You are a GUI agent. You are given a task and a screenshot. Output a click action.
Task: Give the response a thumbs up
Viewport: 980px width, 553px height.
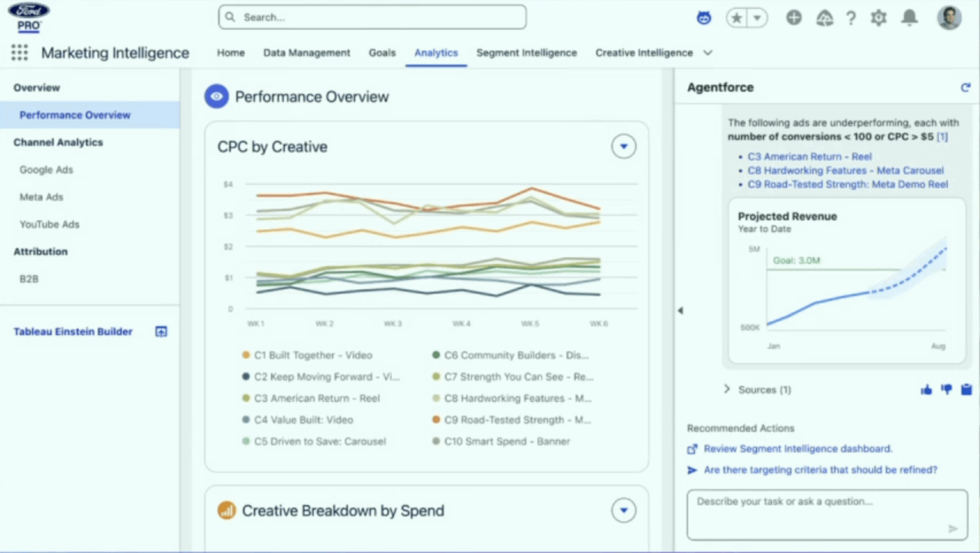coord(926,390)
